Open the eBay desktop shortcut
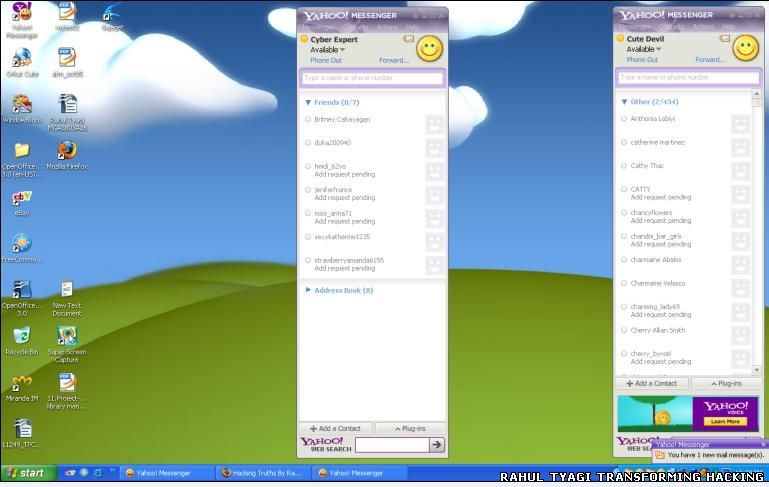Image resolution: width=769 pixels, height=487 pixels. click(x=22, y=203)
